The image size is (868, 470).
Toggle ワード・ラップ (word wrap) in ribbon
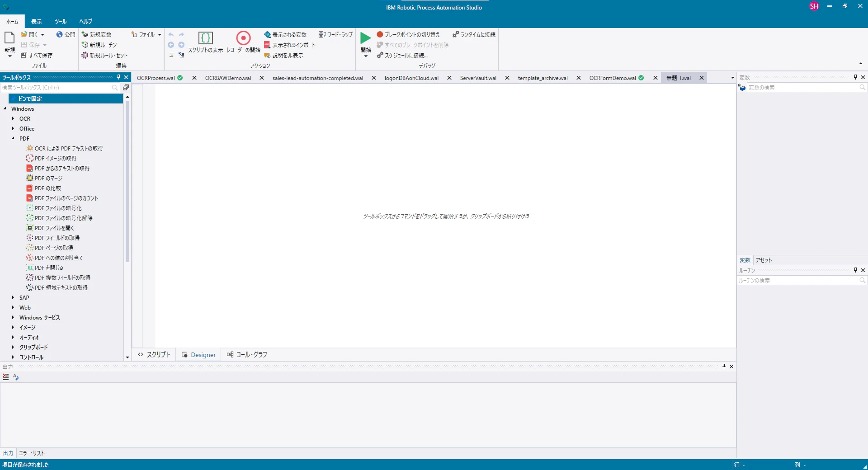pyautogui.click(x=335, y=34)
